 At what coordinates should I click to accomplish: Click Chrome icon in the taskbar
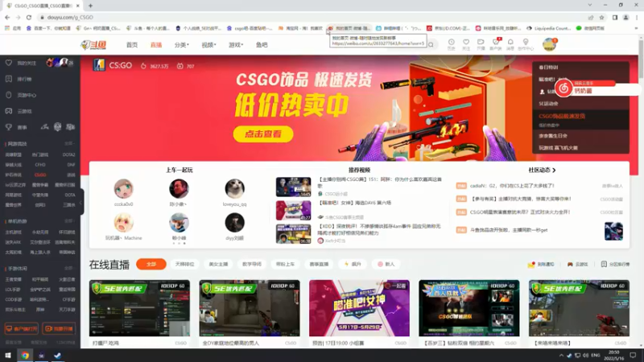25,356
